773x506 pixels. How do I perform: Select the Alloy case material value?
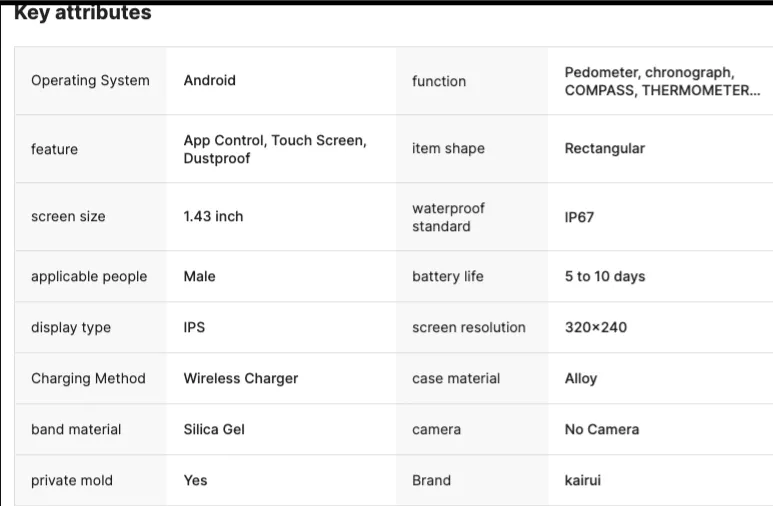point(581,379)
